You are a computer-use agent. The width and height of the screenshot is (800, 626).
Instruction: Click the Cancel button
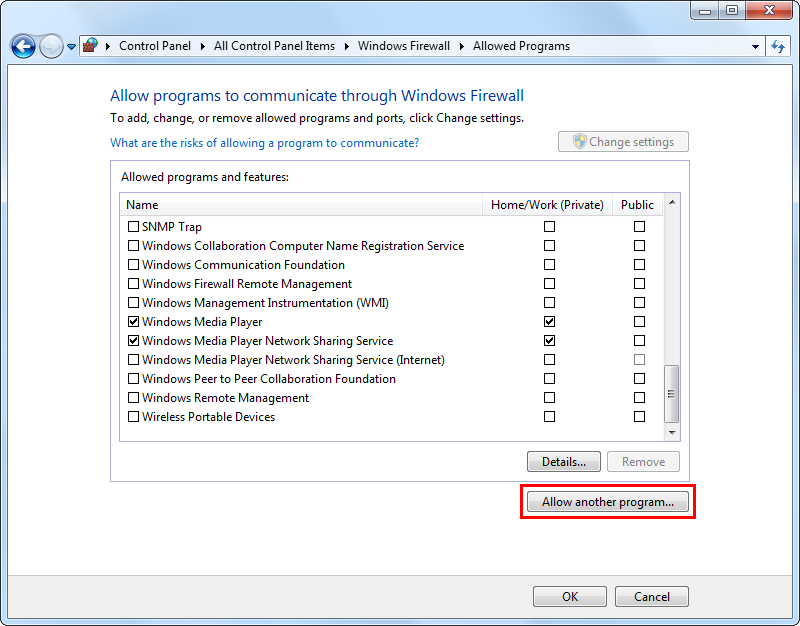[x=652, y=596]
